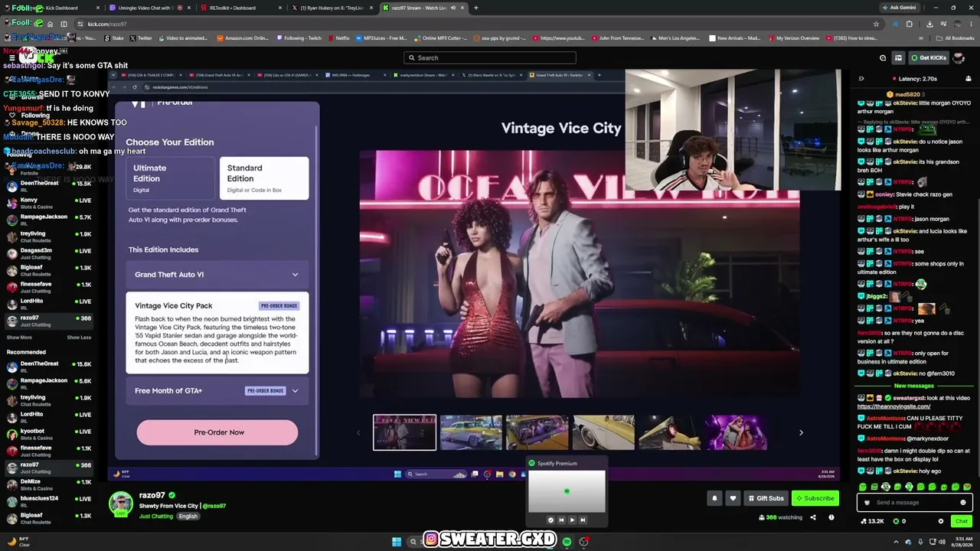Click Ask Gemini button
This screenshot has height=551, width=980.
pyautogui.click(x=899, y=8)
